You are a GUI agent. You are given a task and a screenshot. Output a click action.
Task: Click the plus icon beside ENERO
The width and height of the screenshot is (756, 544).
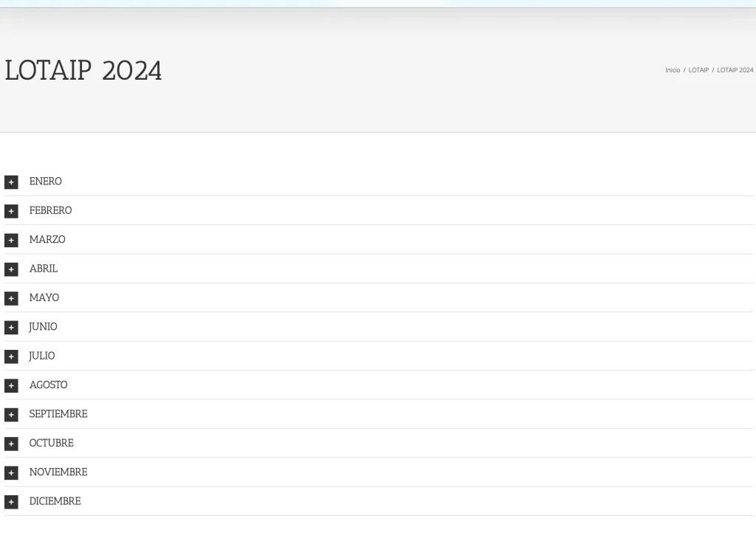[x=11, y=182]
